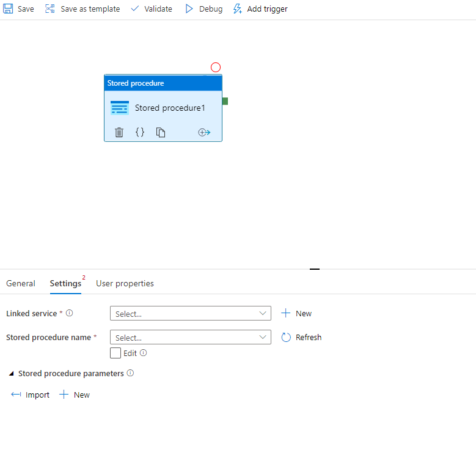The height and width of the screenshot is (460, 476).
Task: Collapse the Stored procedure parameters section
Action: point(12,373)
